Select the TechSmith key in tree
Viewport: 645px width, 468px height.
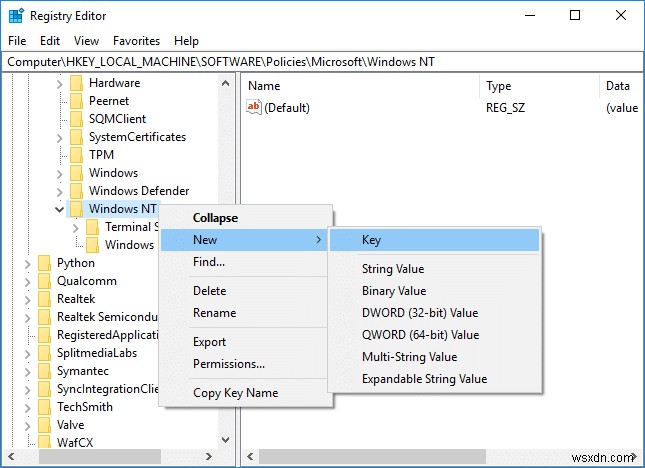click(x=85, y=407)
